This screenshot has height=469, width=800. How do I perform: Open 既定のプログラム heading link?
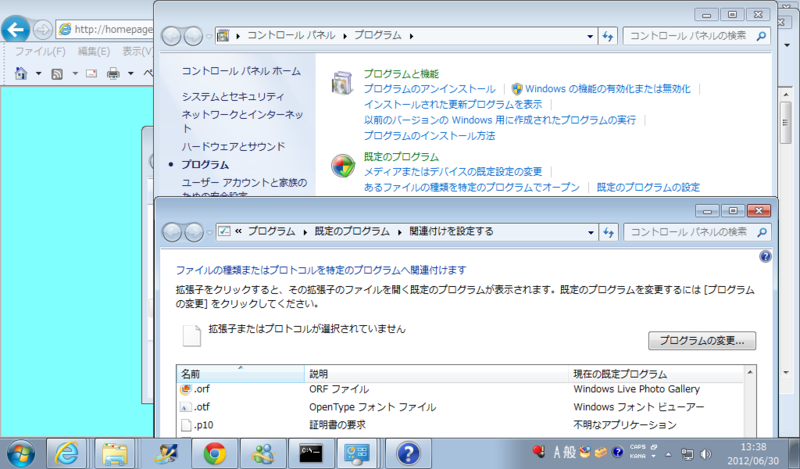pos(401,157)
